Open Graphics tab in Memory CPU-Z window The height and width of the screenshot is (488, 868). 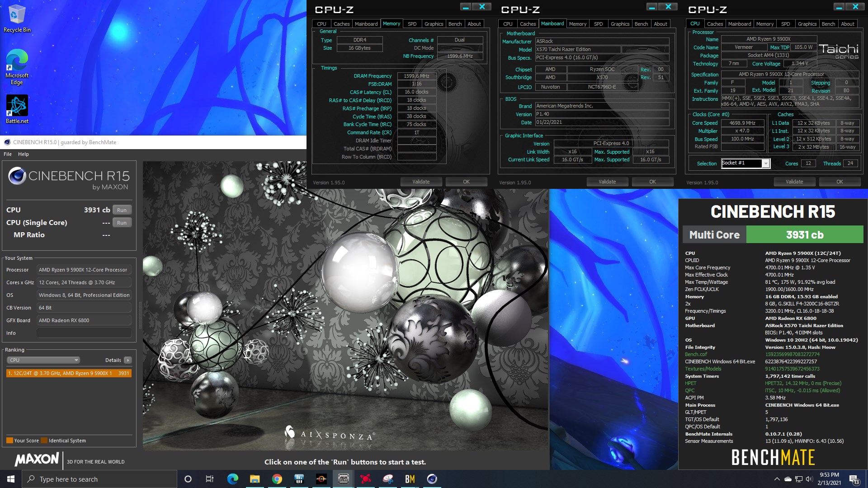(434, 24)
